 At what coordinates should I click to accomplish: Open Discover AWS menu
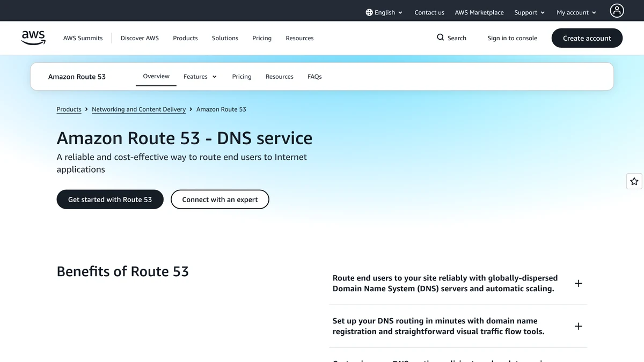point(140,38)
